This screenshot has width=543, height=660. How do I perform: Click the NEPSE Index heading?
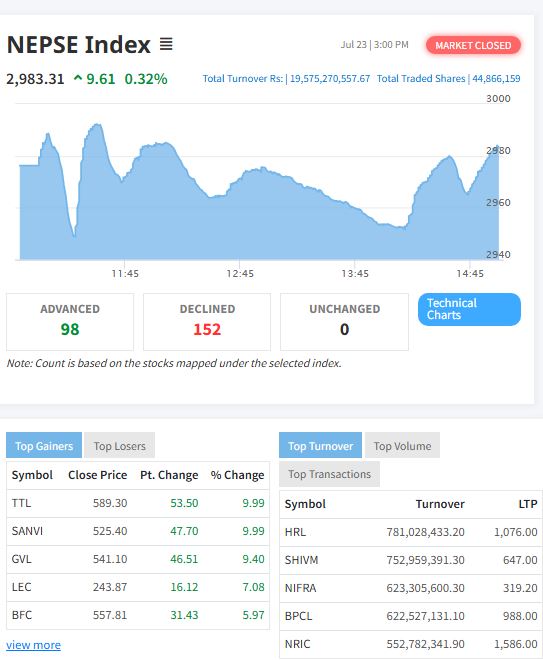coord(79,44)
